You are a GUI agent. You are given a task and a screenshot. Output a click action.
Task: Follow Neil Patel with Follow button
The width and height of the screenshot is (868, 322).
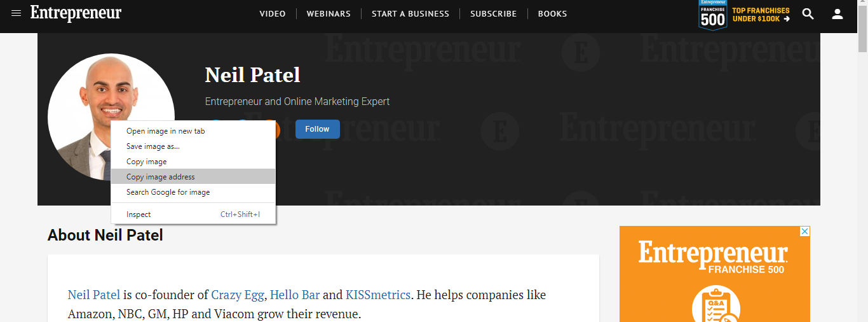tap(318, 129)
